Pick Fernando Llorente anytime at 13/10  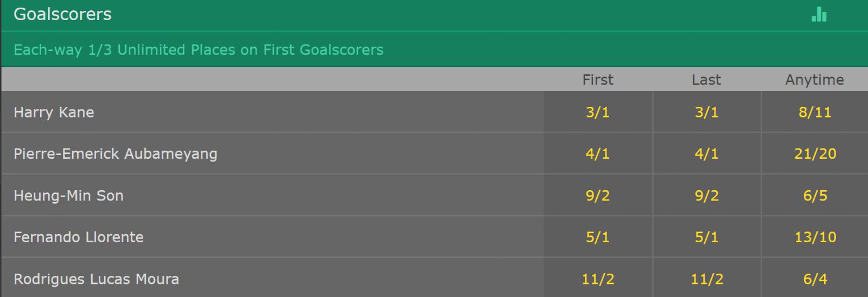point(815,237)
